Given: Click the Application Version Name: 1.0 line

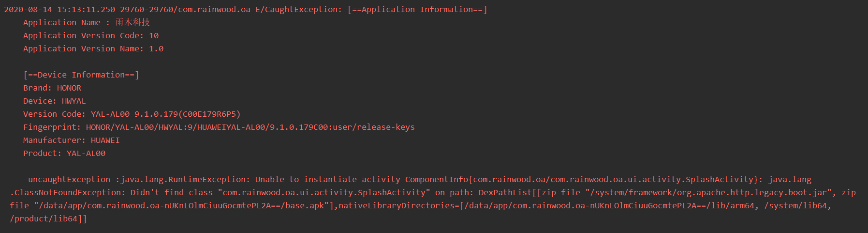Looking at the screenshot, I should coord(93,48).
